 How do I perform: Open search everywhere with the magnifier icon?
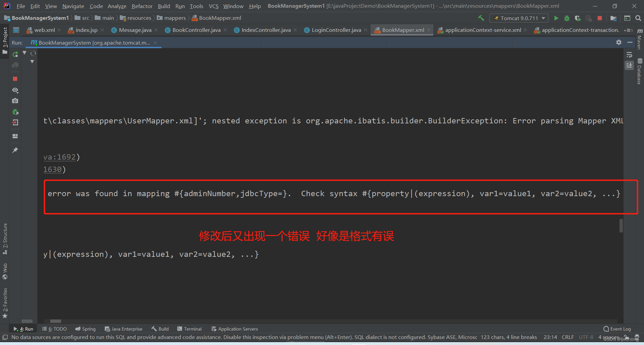click(x=639, y=18)
